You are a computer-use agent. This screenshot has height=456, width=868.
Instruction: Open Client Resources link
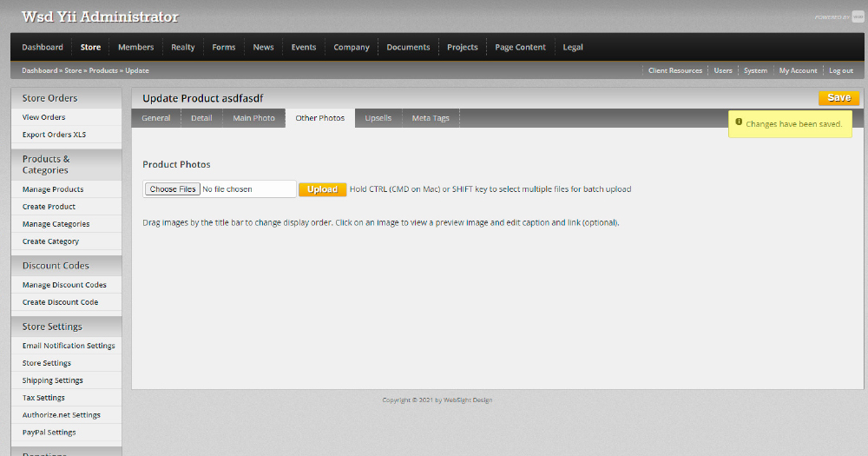[674, 70]
